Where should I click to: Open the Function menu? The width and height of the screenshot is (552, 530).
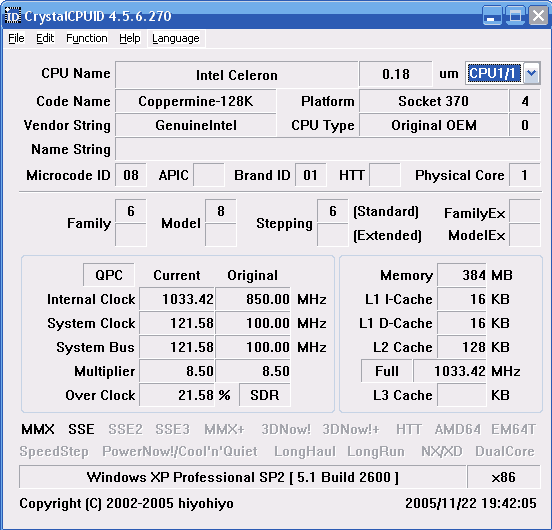coord(87,38)
